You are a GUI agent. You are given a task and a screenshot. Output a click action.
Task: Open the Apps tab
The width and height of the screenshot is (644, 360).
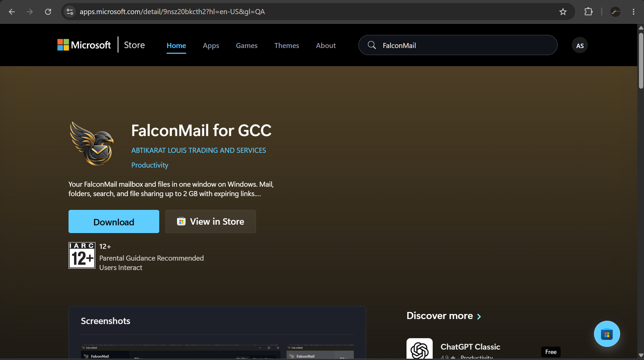click(211, 46)
